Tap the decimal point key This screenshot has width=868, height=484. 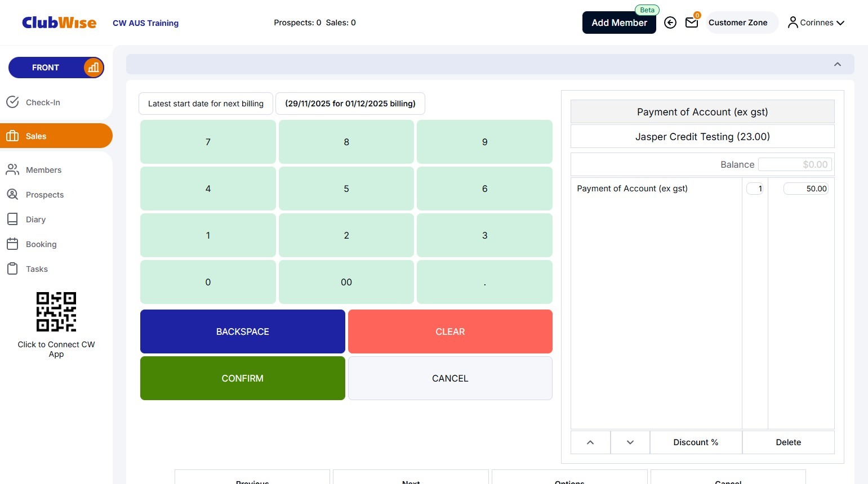pyautogui.click(x=484, y=282)
